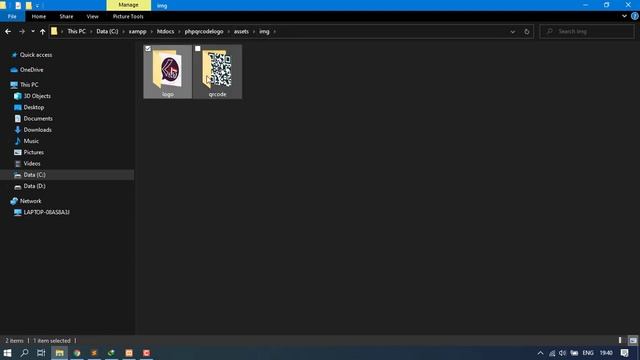Viewport: 640px width, 360px height.
Task: Navigate to This PC in breadcrumb
Action: [x=77, y=31]
